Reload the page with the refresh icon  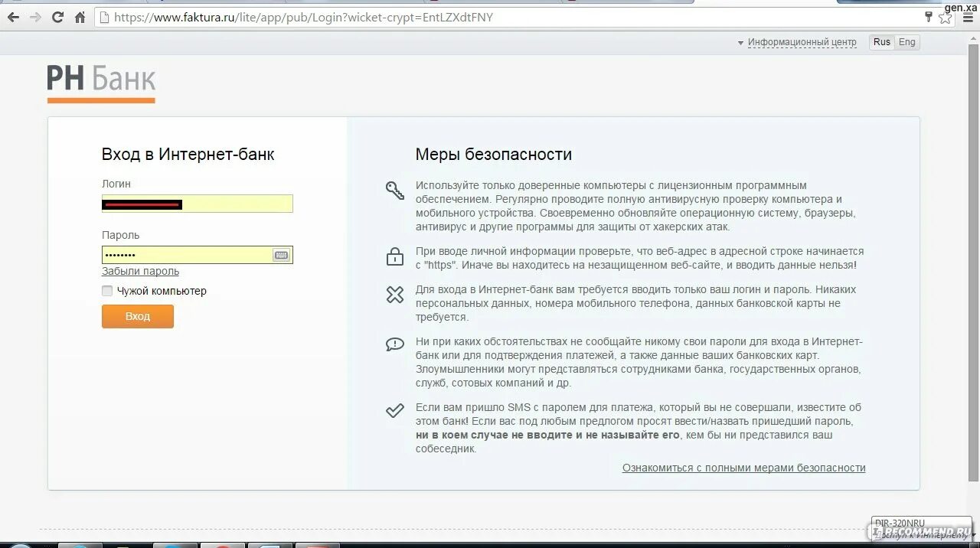[57, 17]
